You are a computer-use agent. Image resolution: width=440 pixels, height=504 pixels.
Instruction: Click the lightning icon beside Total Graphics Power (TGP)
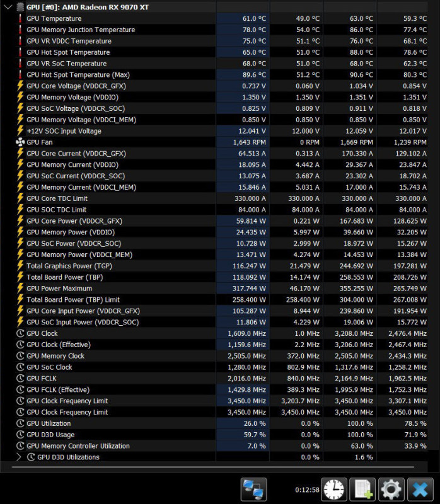coord(20,265)
